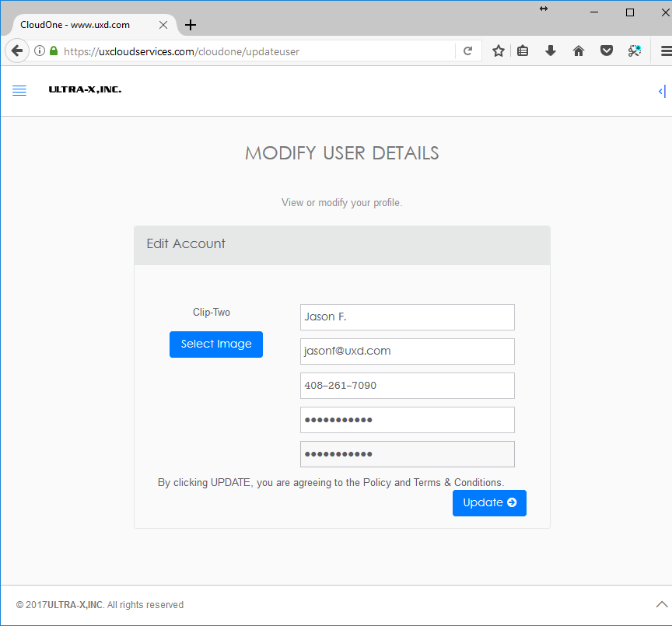The width and height of the screenshot is (672, 626).
Task: Open the bookmarks list icon
Action: (x=523, y=51)
